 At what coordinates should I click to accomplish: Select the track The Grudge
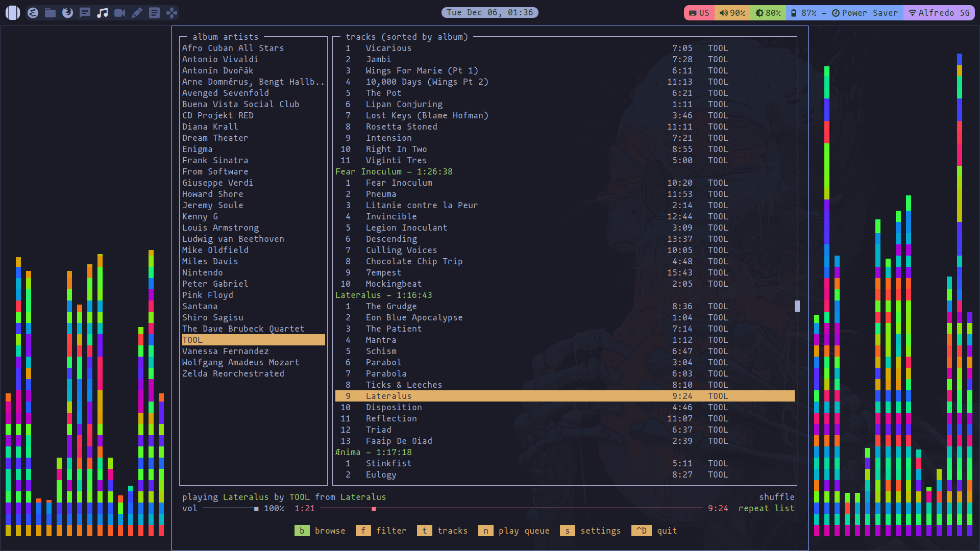pyautogui.click(x=565, y=306)
